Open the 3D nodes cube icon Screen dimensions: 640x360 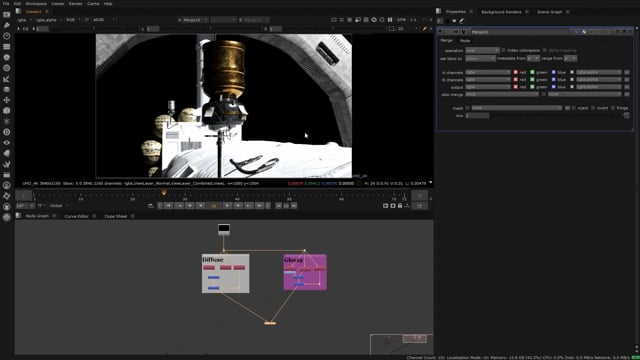point(7,111)
